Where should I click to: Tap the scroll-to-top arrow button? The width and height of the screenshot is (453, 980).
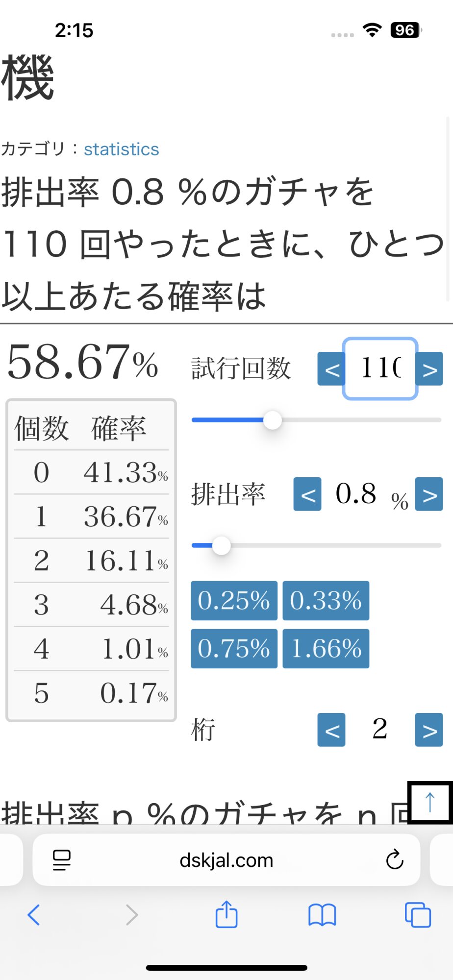click(x=430, y=802)
